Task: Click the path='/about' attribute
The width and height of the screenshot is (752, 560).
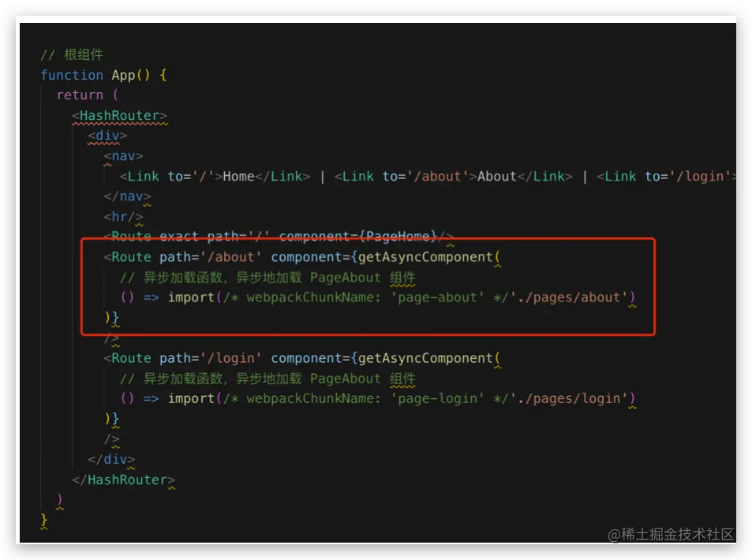Action: tap(211, 257)
